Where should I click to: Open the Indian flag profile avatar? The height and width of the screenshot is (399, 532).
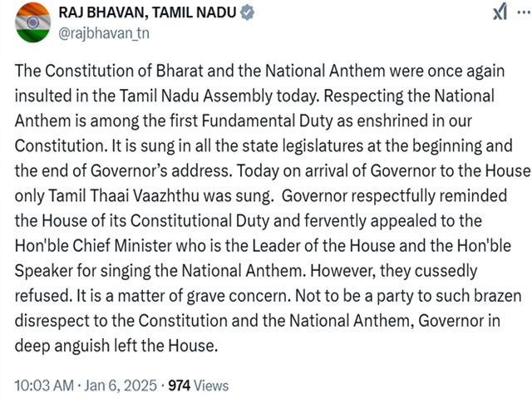click(x=33, y=24)
